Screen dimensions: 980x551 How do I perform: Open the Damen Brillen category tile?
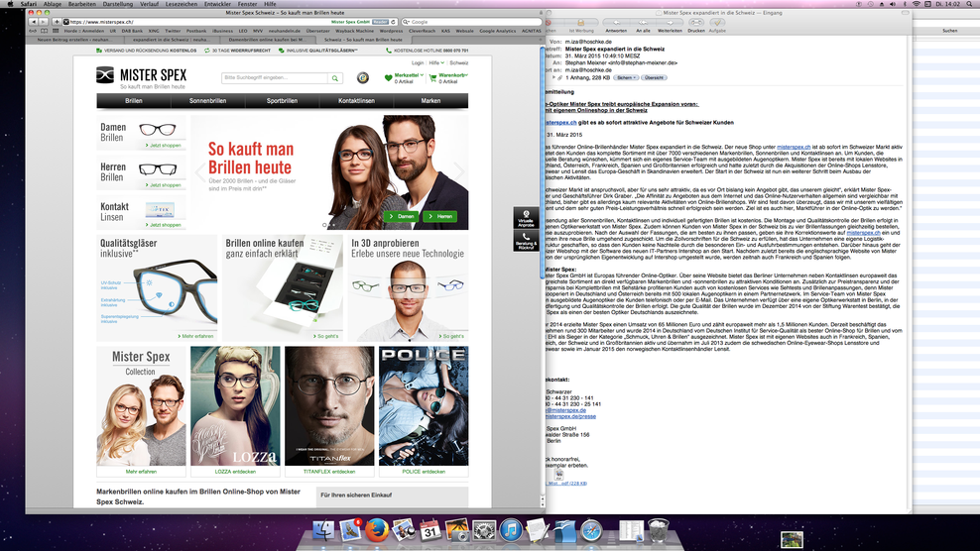(x=141, y=133)
